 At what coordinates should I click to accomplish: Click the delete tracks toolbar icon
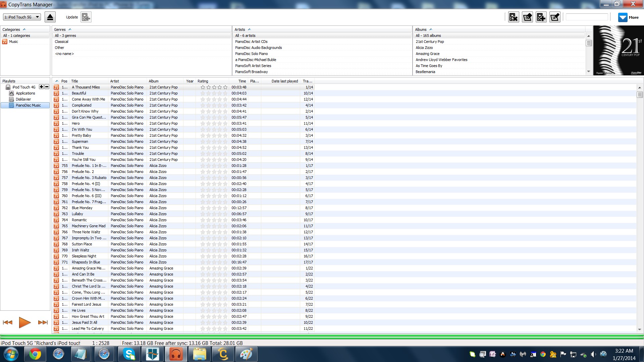click(514, 17)
